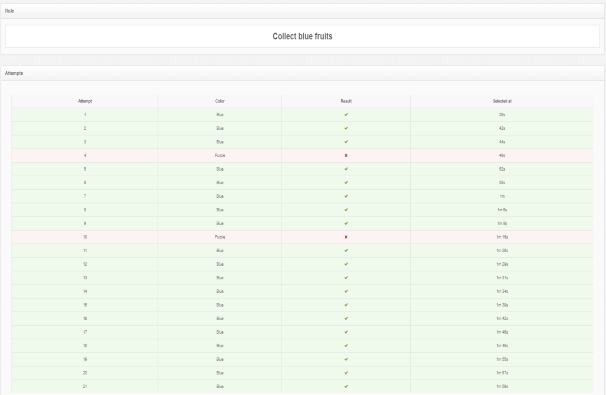Click the red cross in attempt 4 row
606x395 pixels.
[346, 155]
